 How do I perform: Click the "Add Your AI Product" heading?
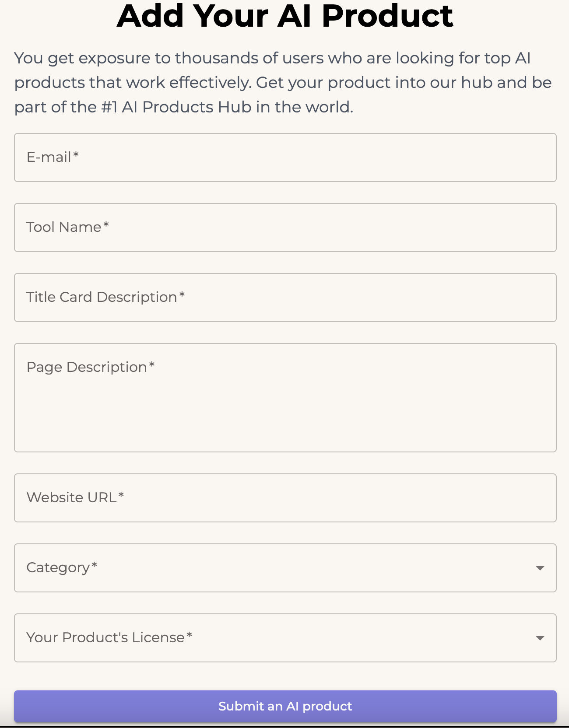(285, 16)
